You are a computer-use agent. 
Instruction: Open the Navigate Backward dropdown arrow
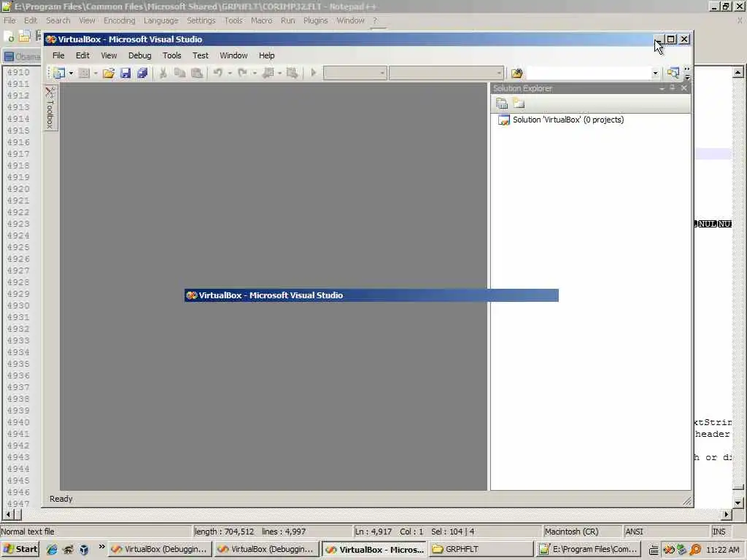pos(279,73)
